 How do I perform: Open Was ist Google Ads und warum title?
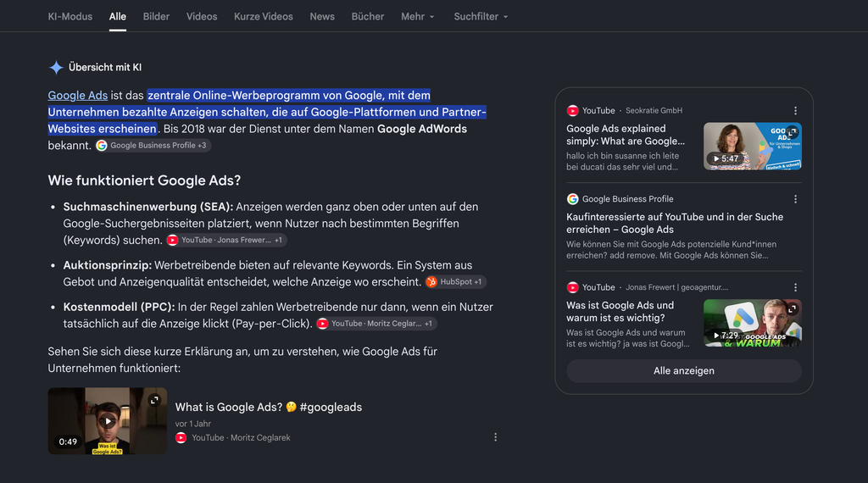620,312
